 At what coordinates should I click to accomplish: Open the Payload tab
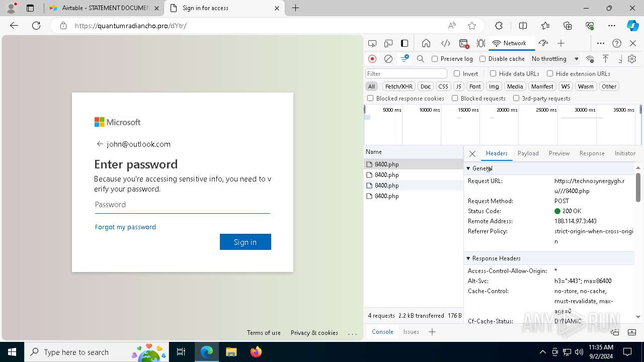point(528,153)
